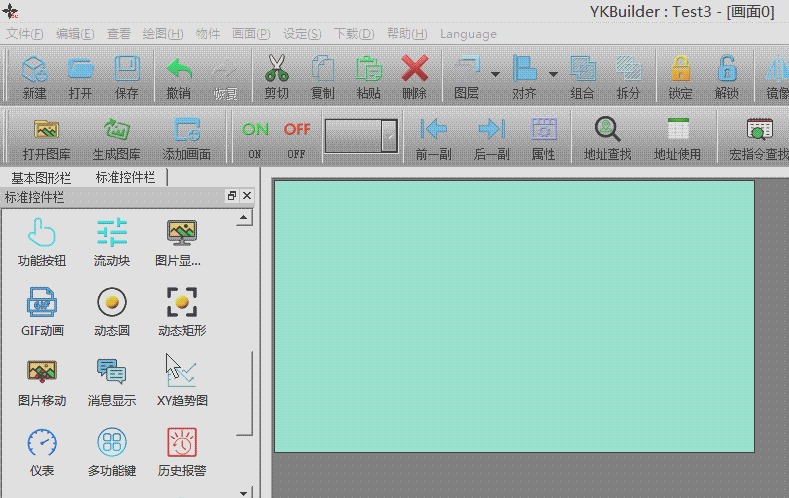The height and width of the screenshot is (498, 789).
Task: Choose the 历史报警 alarm history control
Action: (x=181, y=442)
